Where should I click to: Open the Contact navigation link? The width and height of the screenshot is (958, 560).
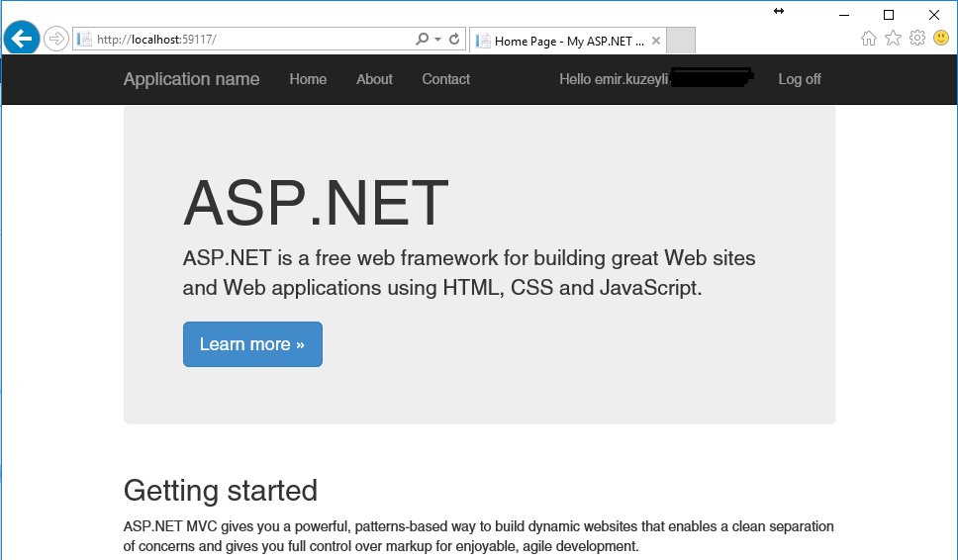446,79
